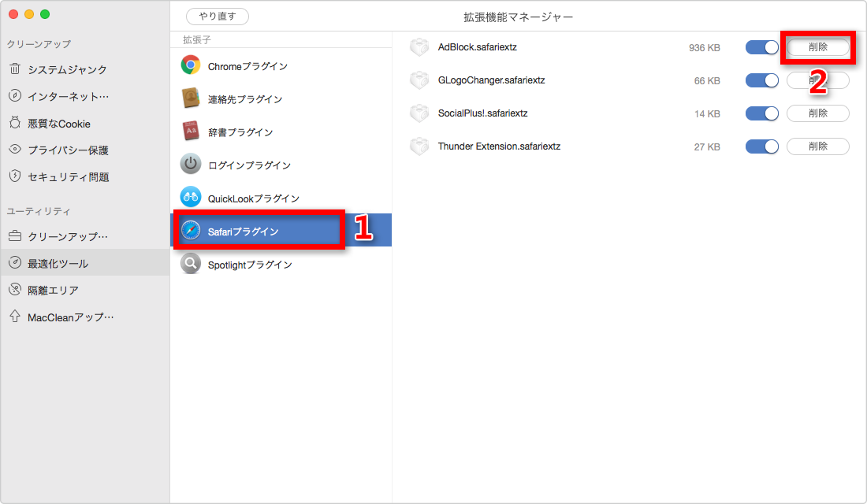This screenshot has height=504, width=867.
Task: Click the 拡張子 list header
Action: coord(197,40)
